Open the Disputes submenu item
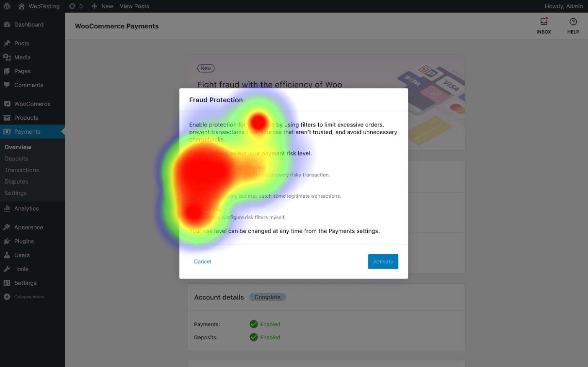588x367 pixels. pyautogui.click(x=16, y=181)
